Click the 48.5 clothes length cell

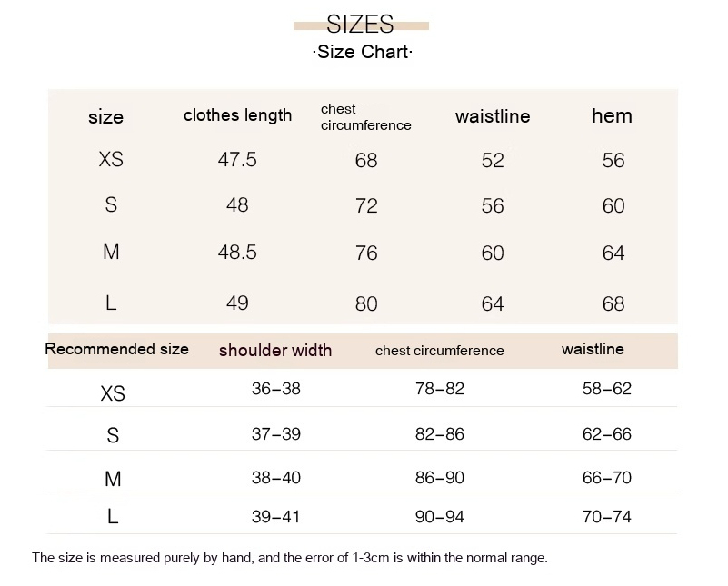[237, 252]
